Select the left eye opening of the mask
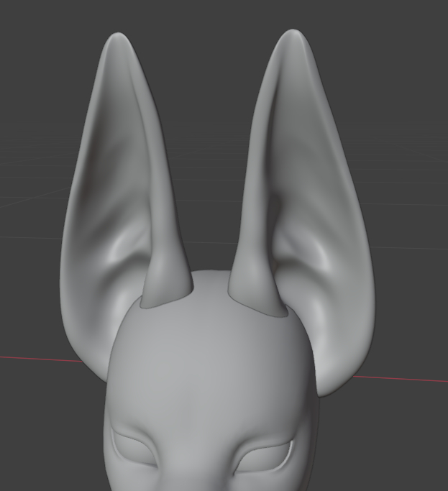Image resolution: width=448 pixels, height=491 pixels. 135,450
